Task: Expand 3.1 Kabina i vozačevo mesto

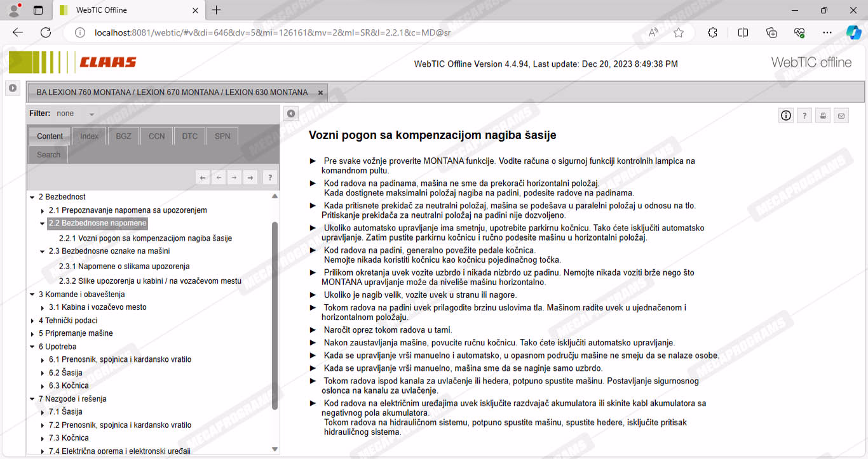Action: pyautogui.click(x=43, y=308)
